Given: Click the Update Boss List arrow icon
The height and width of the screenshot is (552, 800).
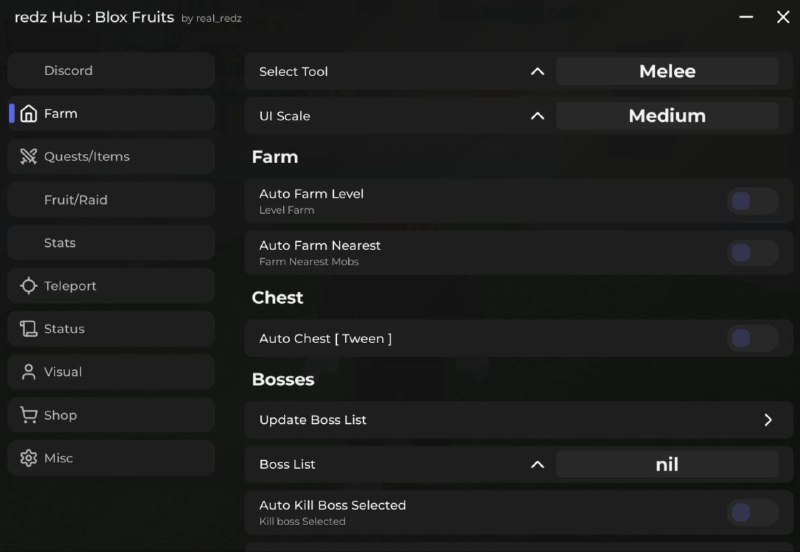Looking at the screenshot, I should pyautogui.click(x=768, y=420).
